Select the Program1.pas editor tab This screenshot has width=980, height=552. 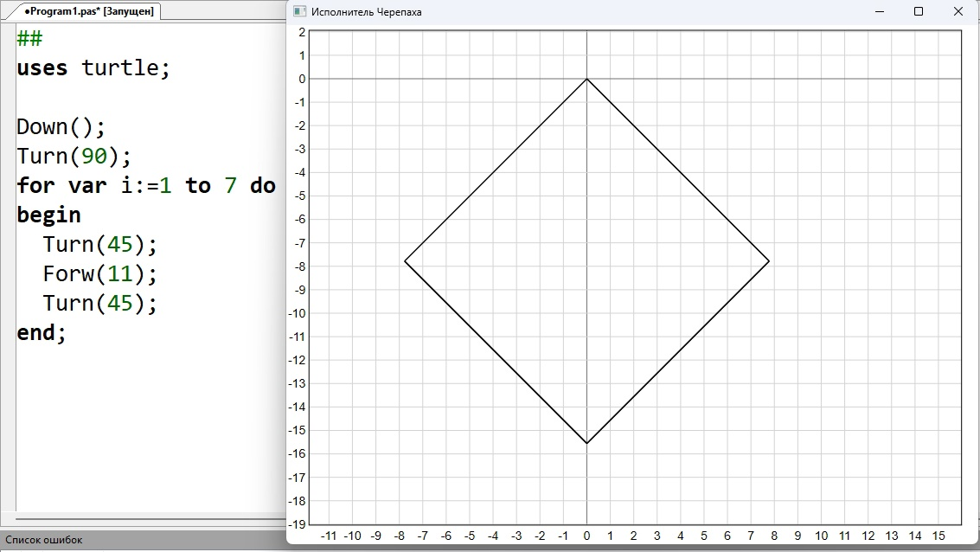pyautogui.click(x=87, y=11)
